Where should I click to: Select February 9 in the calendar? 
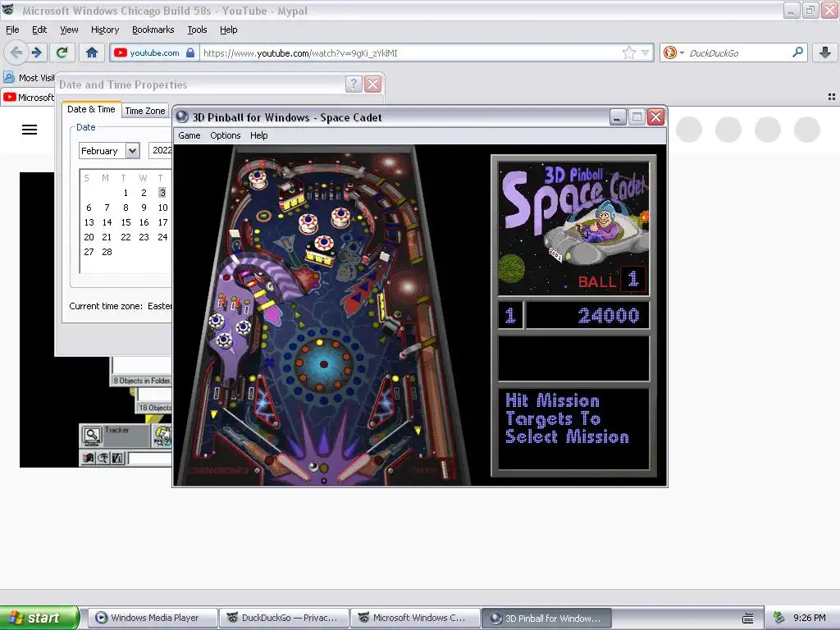pyautogui.click(x=144, y=208)
